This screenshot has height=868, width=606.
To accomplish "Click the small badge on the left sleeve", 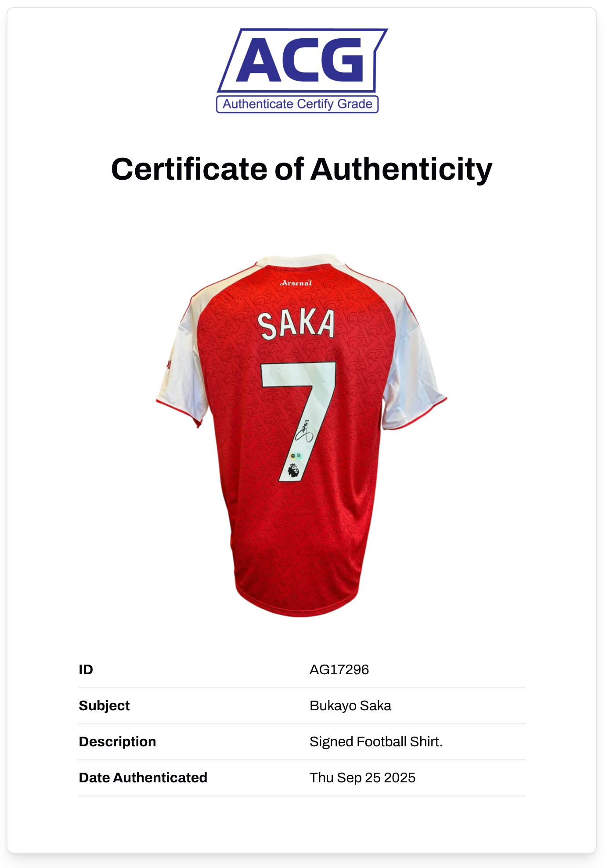I will 168,364.
